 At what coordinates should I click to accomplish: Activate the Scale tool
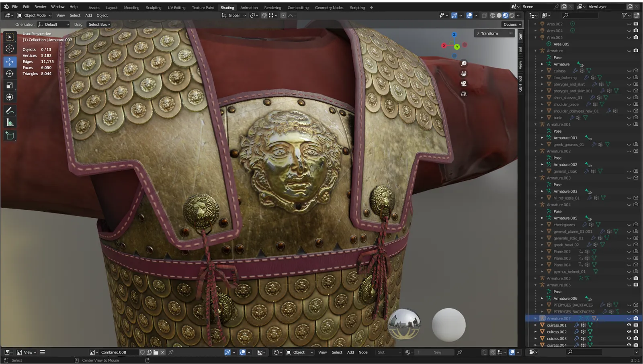point(10,85)
